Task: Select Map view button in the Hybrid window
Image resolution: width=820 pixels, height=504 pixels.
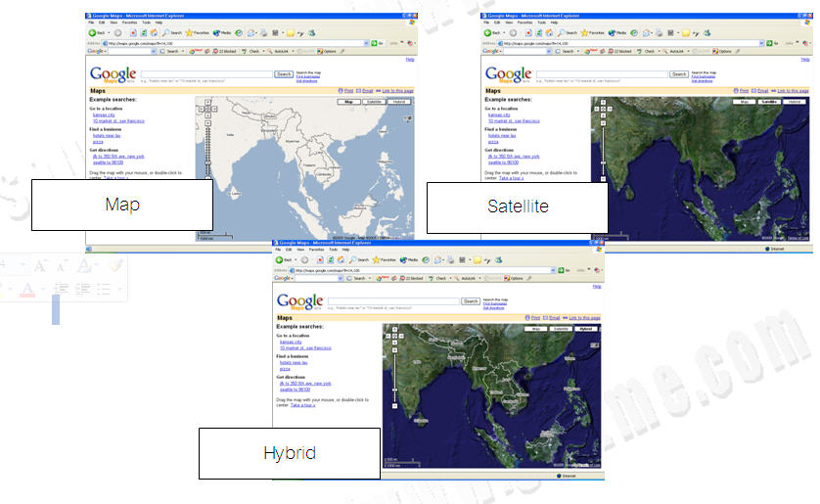Action: (536, 328)
